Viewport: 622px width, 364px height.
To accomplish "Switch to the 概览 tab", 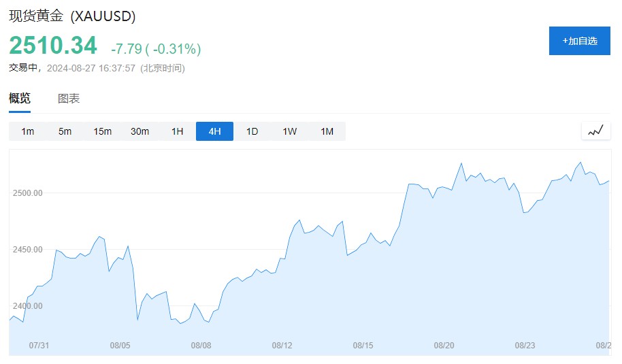I will click(x=20, y=99).
